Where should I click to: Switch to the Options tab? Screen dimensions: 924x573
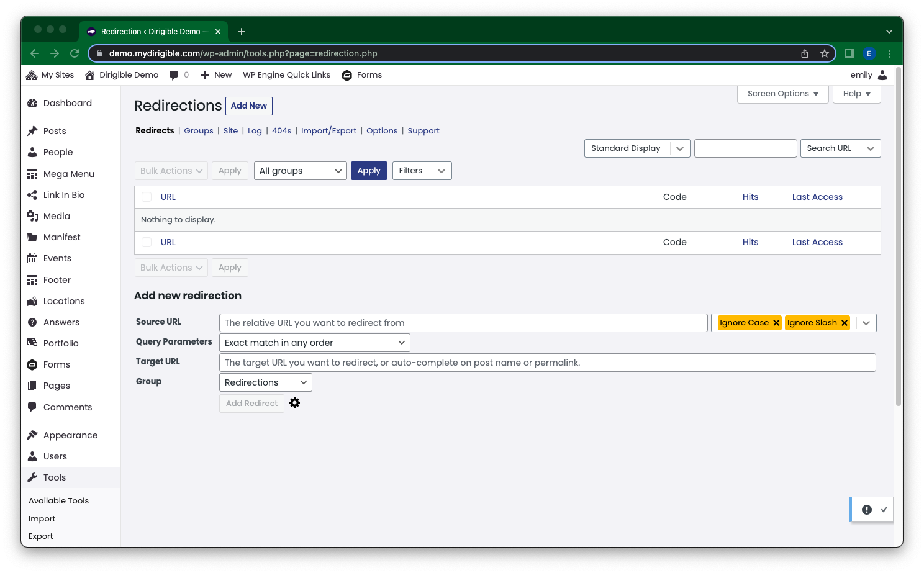[382, 131]
